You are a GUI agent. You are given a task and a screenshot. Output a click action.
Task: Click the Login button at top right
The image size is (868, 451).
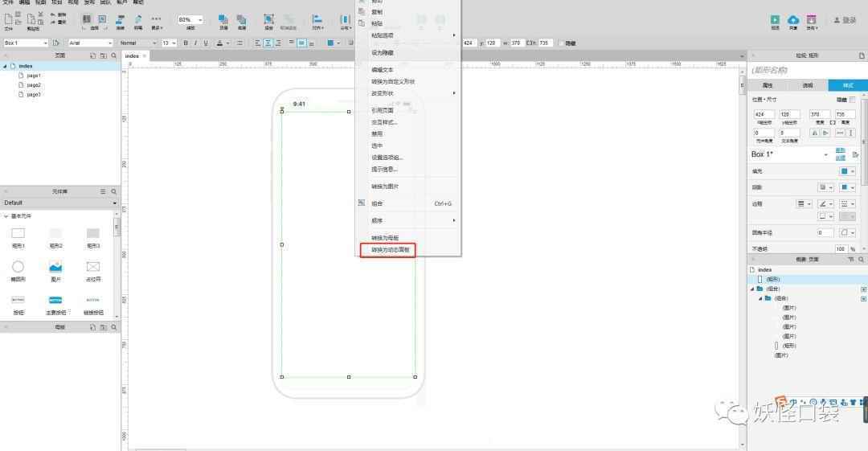(845, 20)
